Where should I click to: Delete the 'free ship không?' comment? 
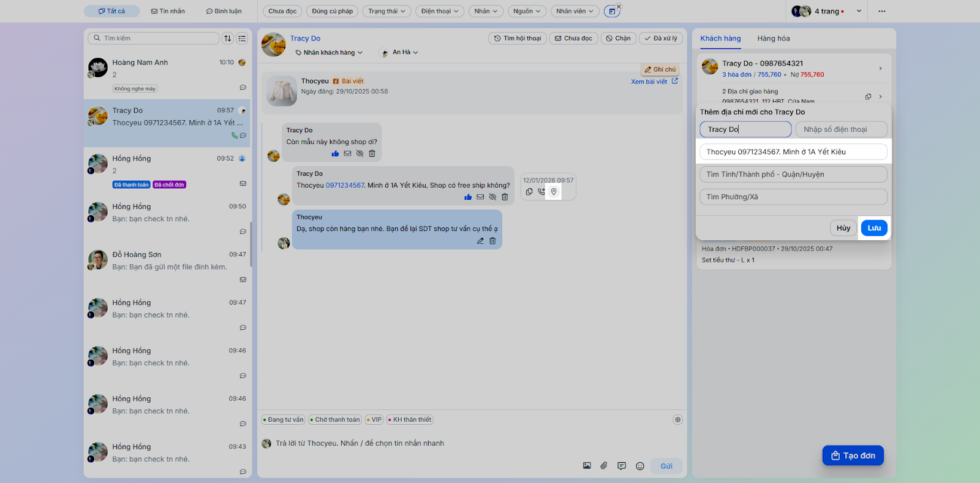point(505,197)
